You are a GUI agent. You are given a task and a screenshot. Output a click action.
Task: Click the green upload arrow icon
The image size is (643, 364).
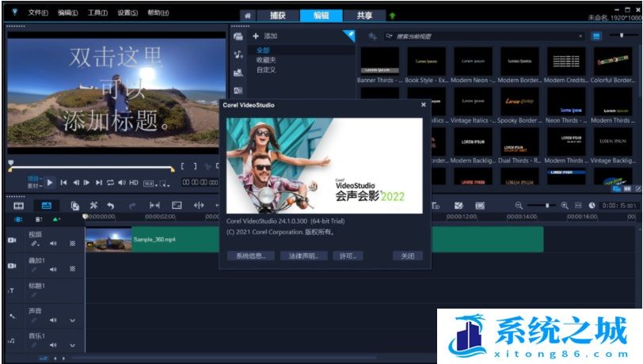pyautogui.click(x=392, y=16)
